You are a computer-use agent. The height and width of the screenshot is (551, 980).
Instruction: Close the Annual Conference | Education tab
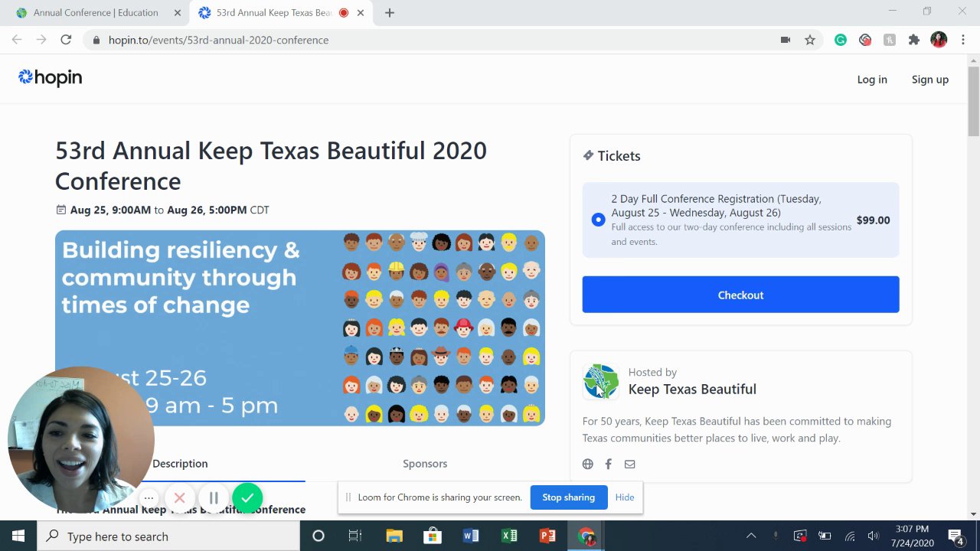tap(178, 12)
